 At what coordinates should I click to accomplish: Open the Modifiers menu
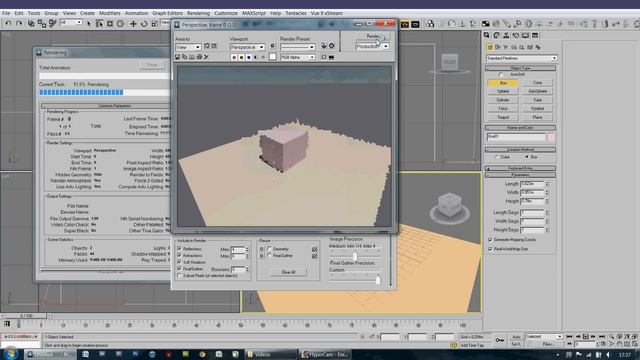[x=110, y=13]
